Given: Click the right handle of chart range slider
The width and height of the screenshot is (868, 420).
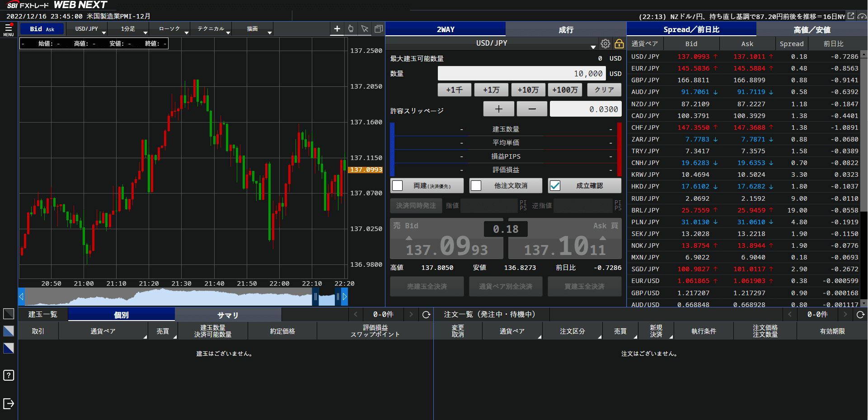Looking at the screenshot, I should [x=338, y=297].
